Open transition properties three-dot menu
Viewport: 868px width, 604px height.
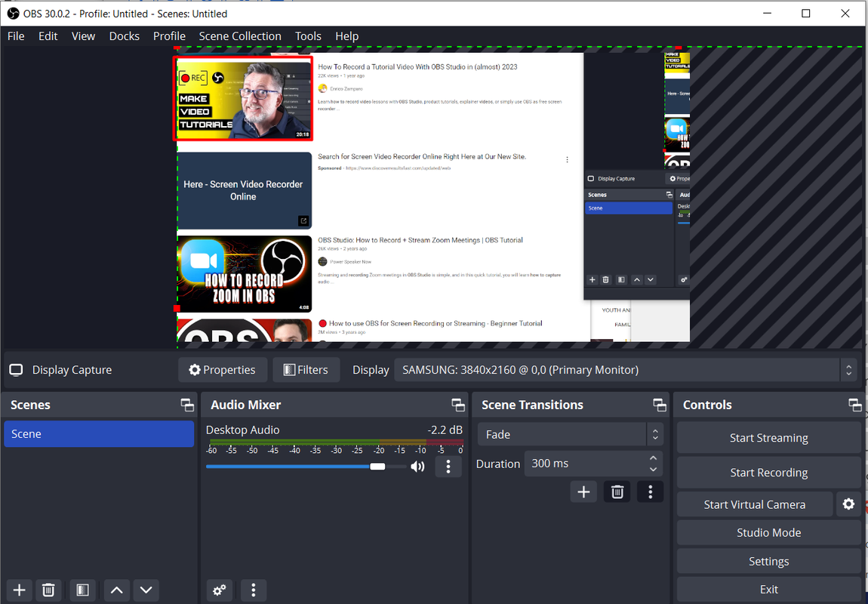click(651, 492)
